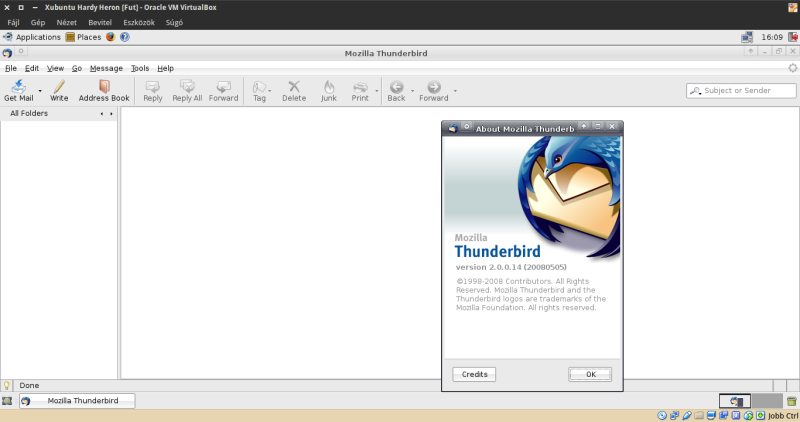Open the Go menu
This screenshot has width=800, height=422.
pos(77,68)
